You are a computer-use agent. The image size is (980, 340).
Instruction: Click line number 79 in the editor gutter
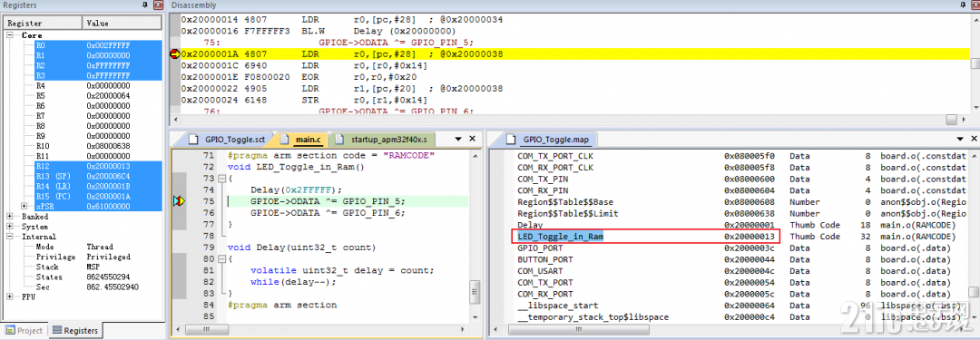tap(210, 248)
